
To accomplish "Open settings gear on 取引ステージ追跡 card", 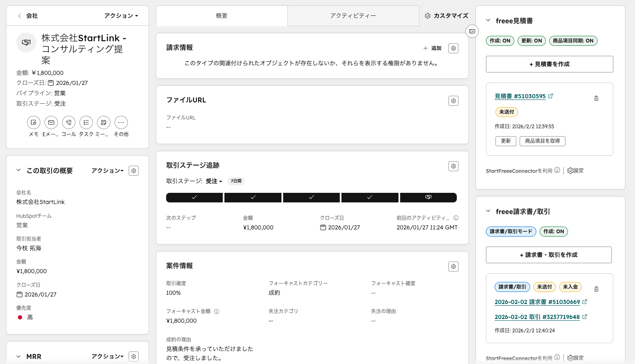I will coord(453,166).
